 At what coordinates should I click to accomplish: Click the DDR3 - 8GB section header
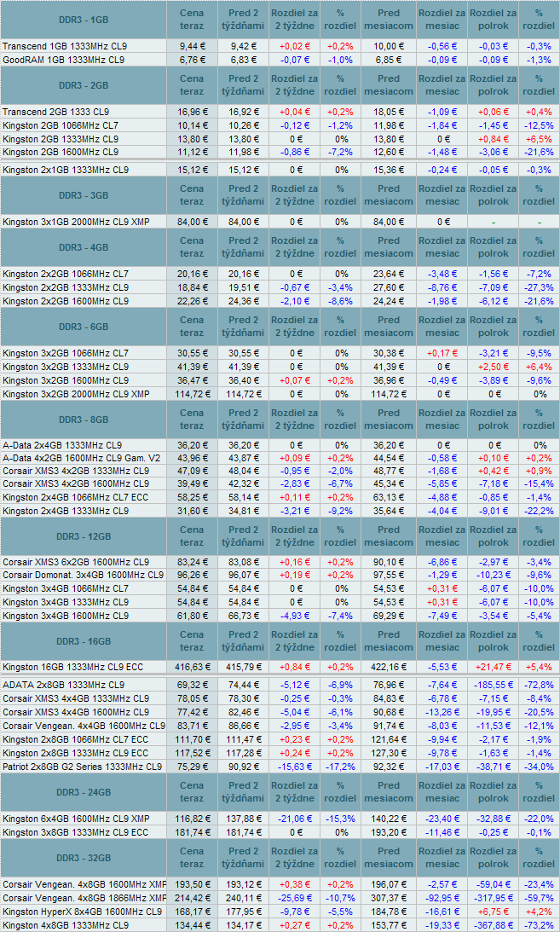[x=84, y=420]
